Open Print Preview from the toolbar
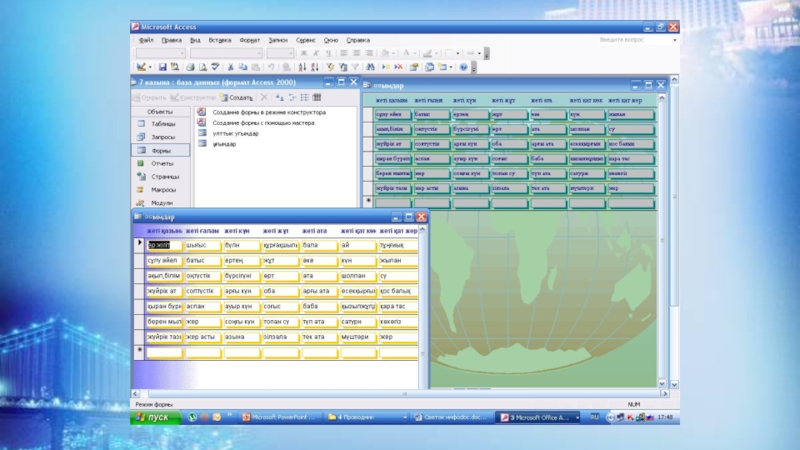Viewport: 800px width, 450px height. (x=203, y=67)
